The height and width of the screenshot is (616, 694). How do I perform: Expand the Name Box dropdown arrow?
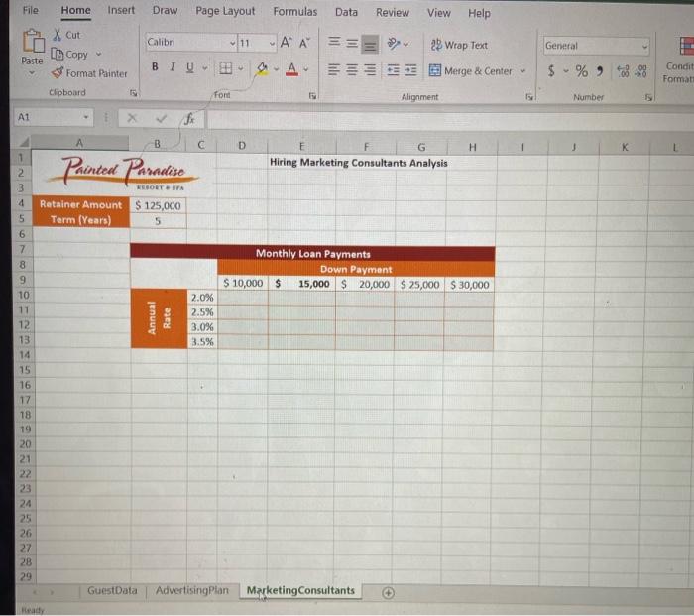[86, 117]
